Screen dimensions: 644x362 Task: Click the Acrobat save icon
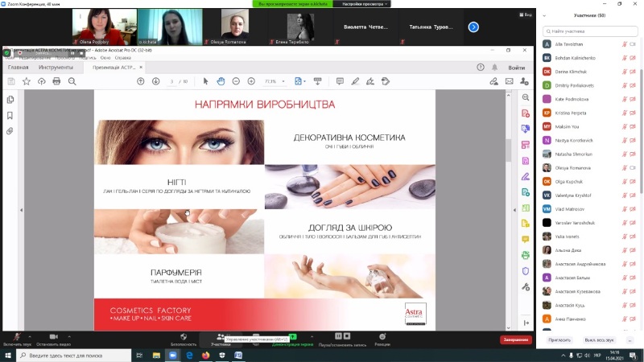click(x=11, y=81)
